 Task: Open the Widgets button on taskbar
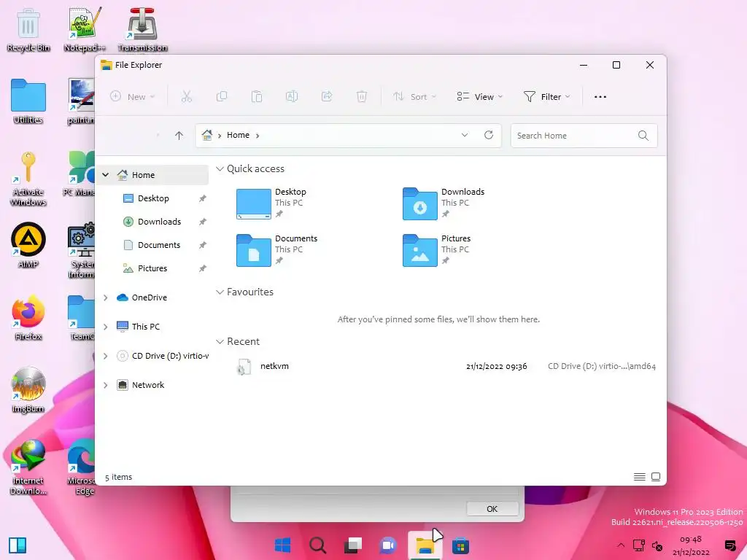[x=18, y=545]
